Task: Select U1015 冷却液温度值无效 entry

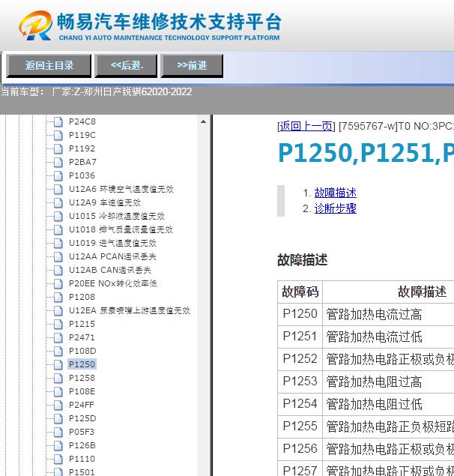Action: (x=117, y=216)
